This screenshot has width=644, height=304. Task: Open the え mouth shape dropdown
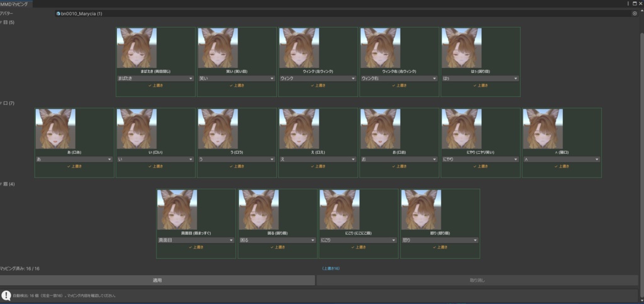point(318,159)
